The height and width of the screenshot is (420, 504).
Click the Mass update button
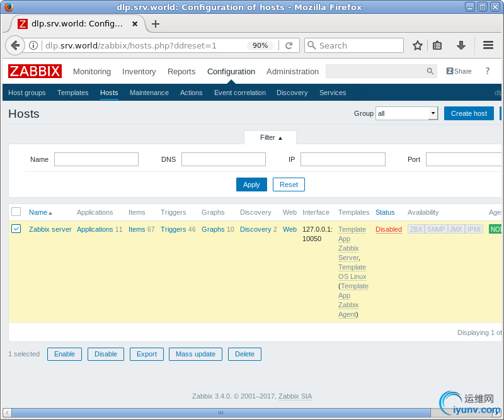[x=195, y=354]
